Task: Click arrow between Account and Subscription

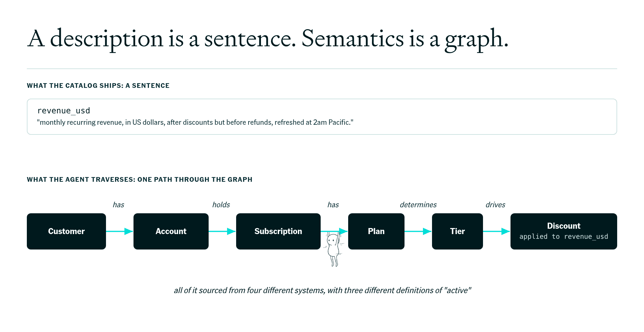Action: pos(222,231)
